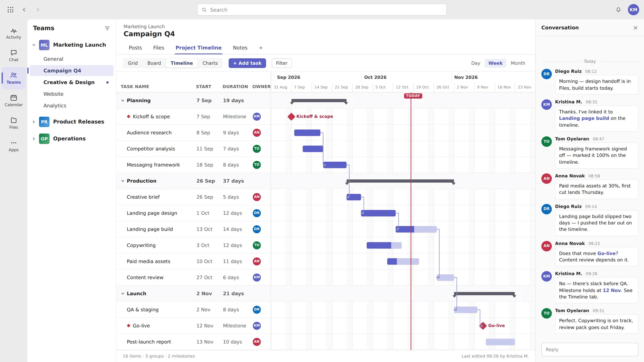Switch timeline scale to Week
Screen dimensions: 644x362
click(x=495, y=63)
